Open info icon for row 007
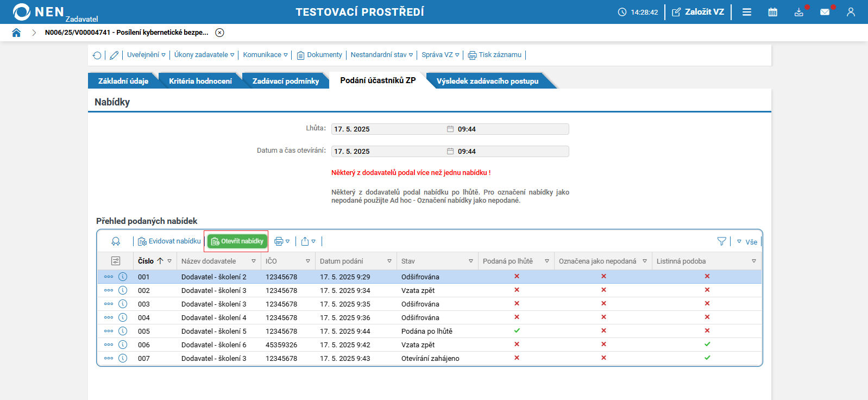The height and width of the screenshot is (400, 868). coord(123,358)
